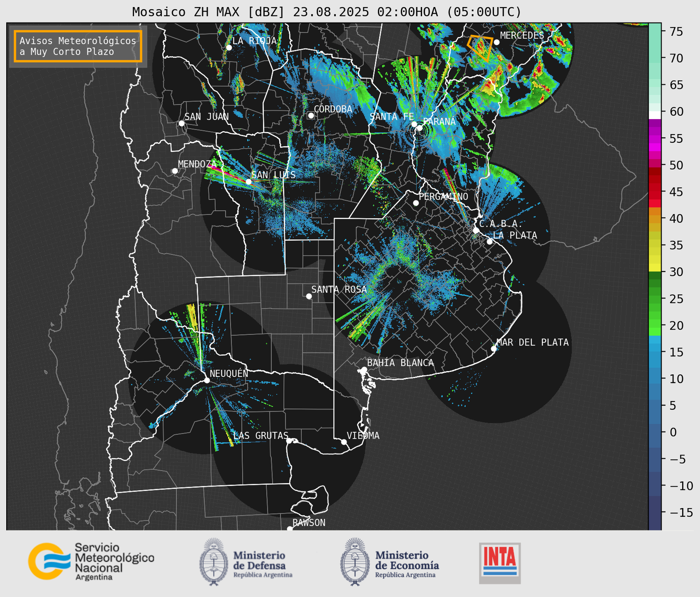Click the MAR DEL PLATA city marker dot

tap(494, 348)
